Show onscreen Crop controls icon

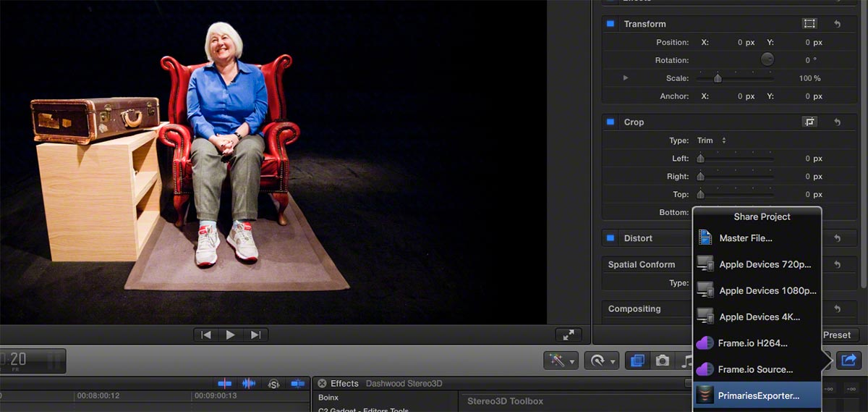809,122
